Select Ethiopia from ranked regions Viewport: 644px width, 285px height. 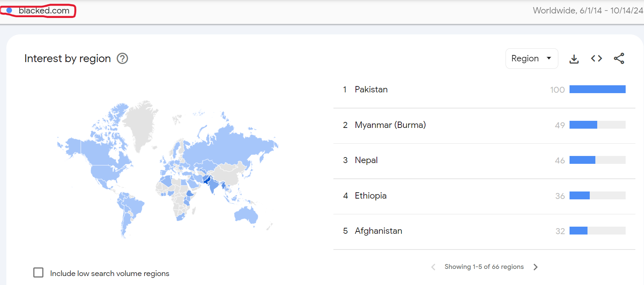click(x=370, y=196)
